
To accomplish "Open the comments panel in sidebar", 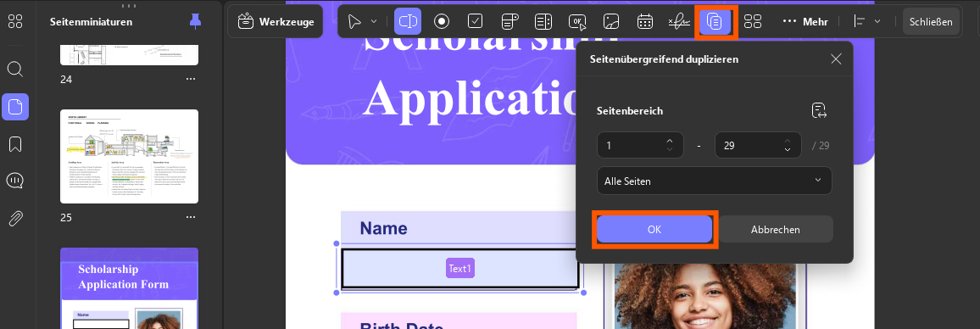I will click(15, 181).
